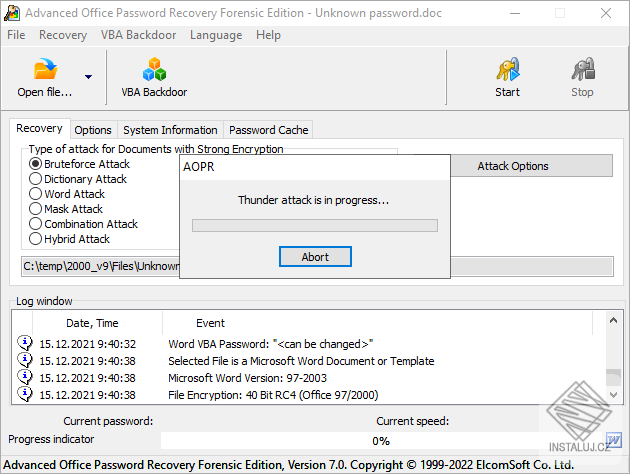Open the Recovery menu
Screen dimensions: 630x474
[x=63, y=35]
